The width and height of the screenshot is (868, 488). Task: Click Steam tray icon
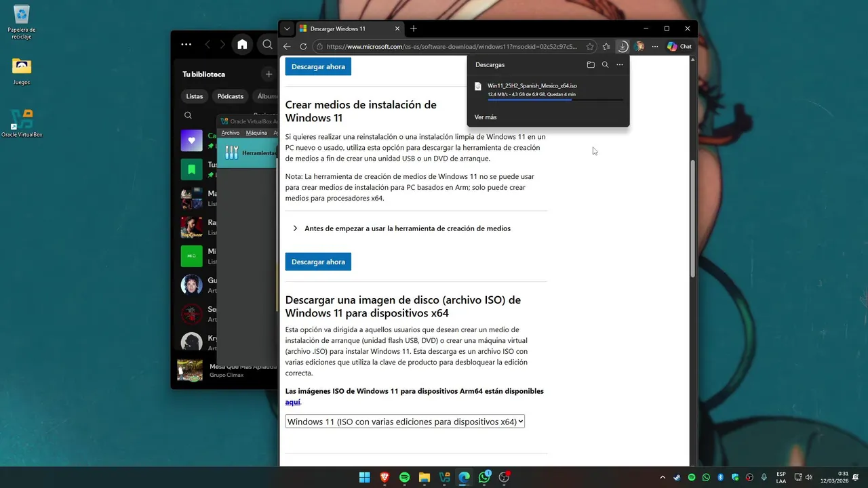tap(677, 477)
